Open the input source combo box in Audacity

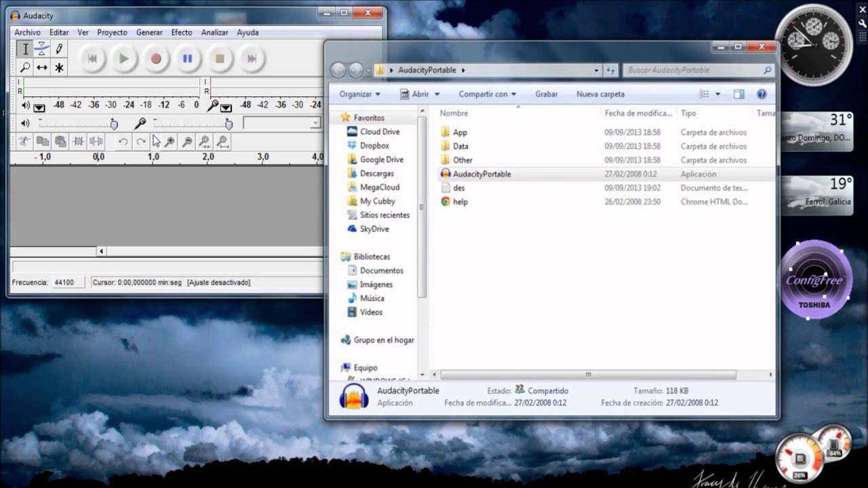tap(281, 123)
